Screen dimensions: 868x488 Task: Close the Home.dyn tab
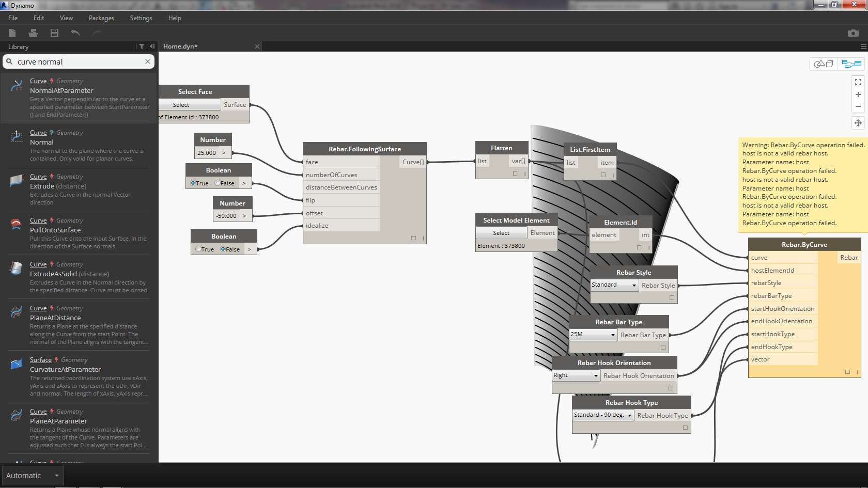click(257, 46)
